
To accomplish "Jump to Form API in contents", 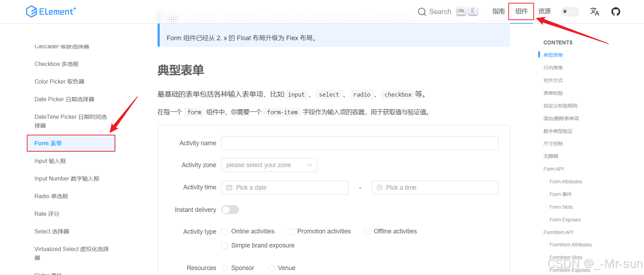I will coord(553,169).
